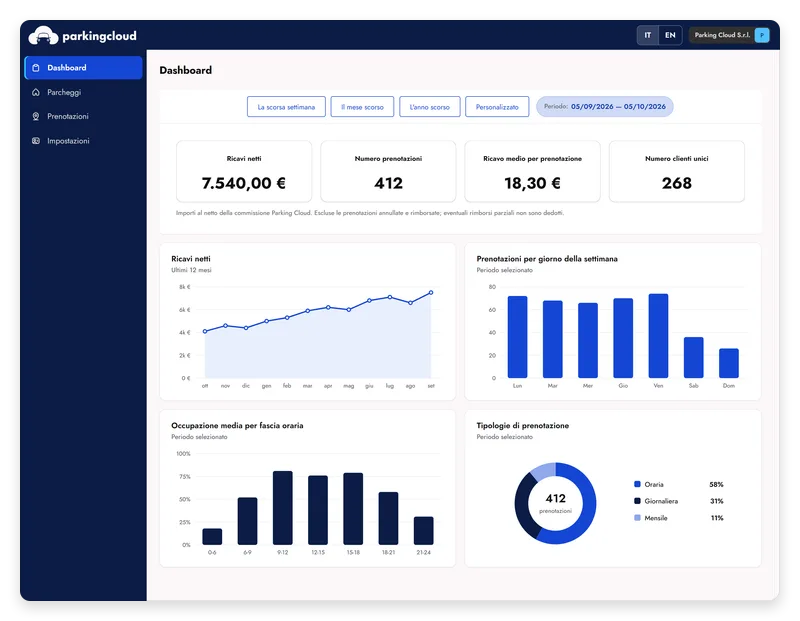
Task: Click the Dom bar in weekday chart
Action: 729,363
